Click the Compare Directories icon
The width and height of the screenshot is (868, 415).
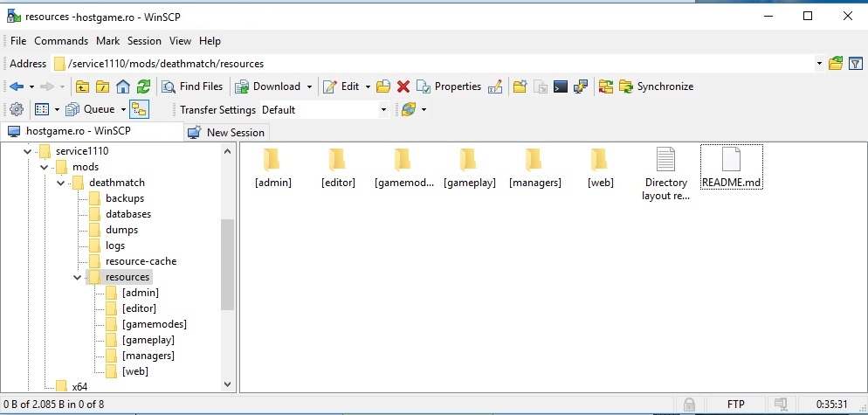tap(606, 86)
